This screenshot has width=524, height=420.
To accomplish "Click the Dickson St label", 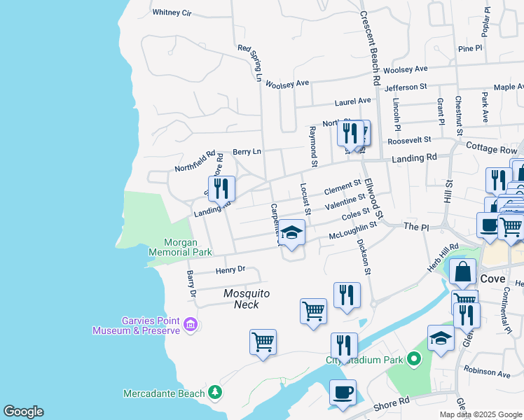I will (364, 257).
